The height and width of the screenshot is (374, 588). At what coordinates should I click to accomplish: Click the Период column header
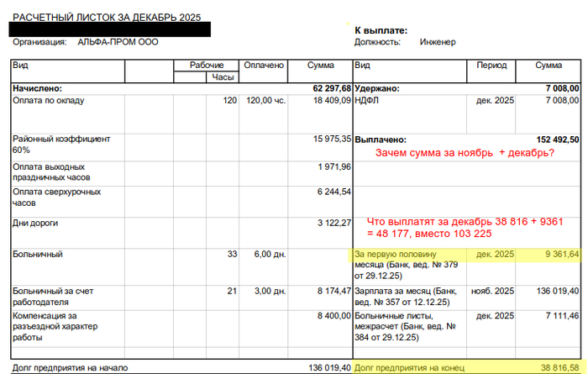[491, 65]
